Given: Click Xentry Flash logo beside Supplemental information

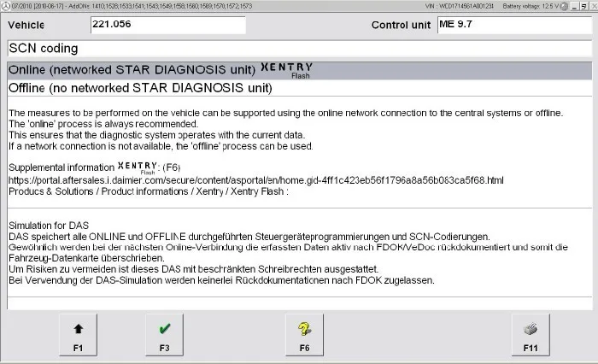Looking at the screenshot, I should (138, 167).
